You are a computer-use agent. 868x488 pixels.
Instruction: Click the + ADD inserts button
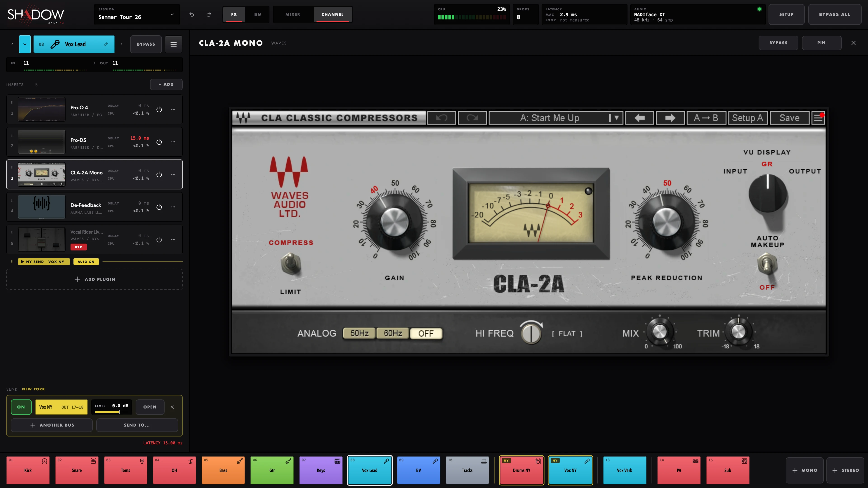click(x=166, y=84)
